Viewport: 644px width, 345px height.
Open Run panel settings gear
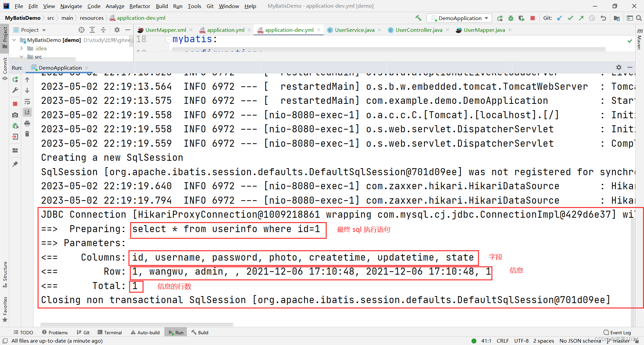coord(619,67)
